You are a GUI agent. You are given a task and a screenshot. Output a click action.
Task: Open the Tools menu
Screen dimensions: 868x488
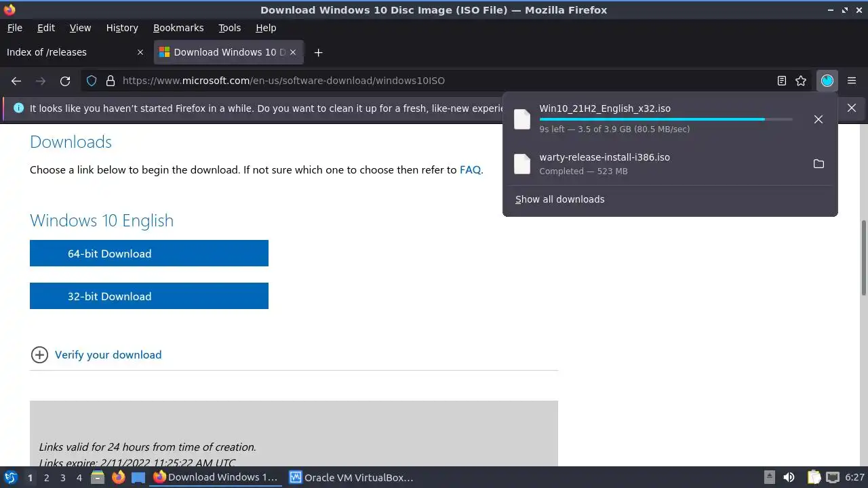pos(230,28)
